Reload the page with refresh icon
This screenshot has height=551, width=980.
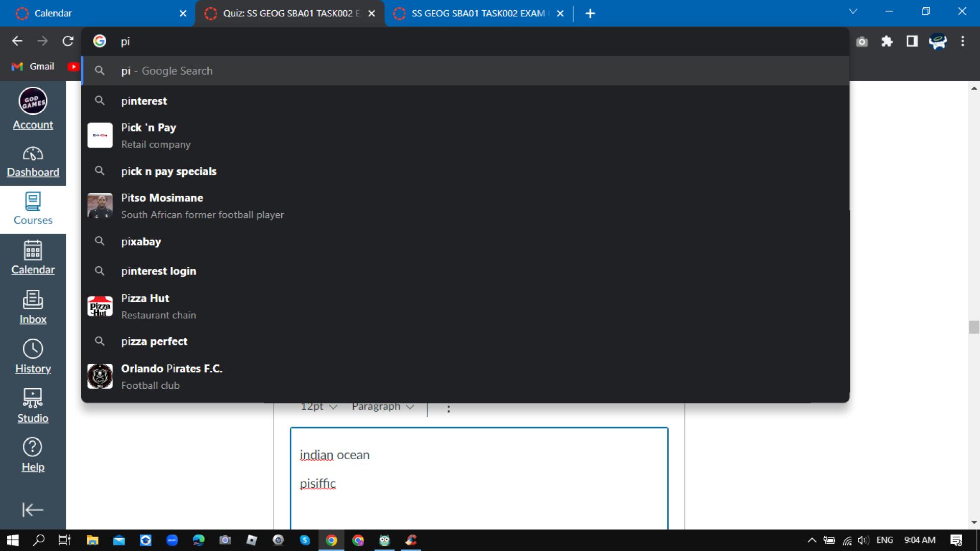click(x=68, y=41)
